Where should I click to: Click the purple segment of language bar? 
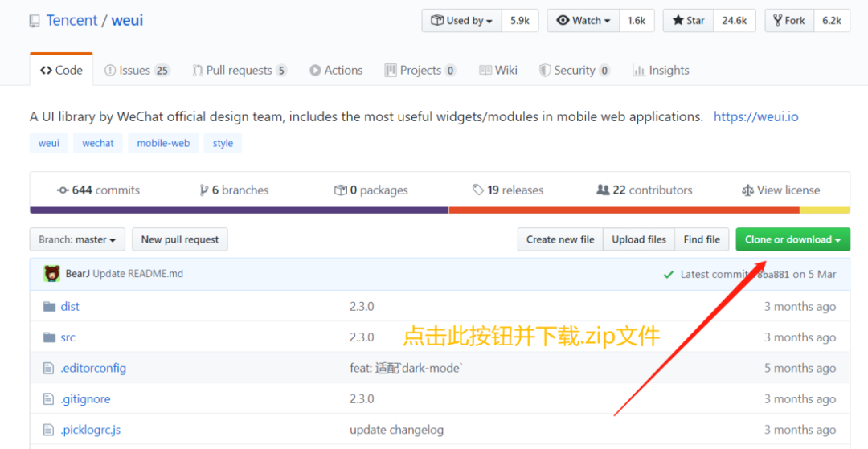click(x=240, y=210)
